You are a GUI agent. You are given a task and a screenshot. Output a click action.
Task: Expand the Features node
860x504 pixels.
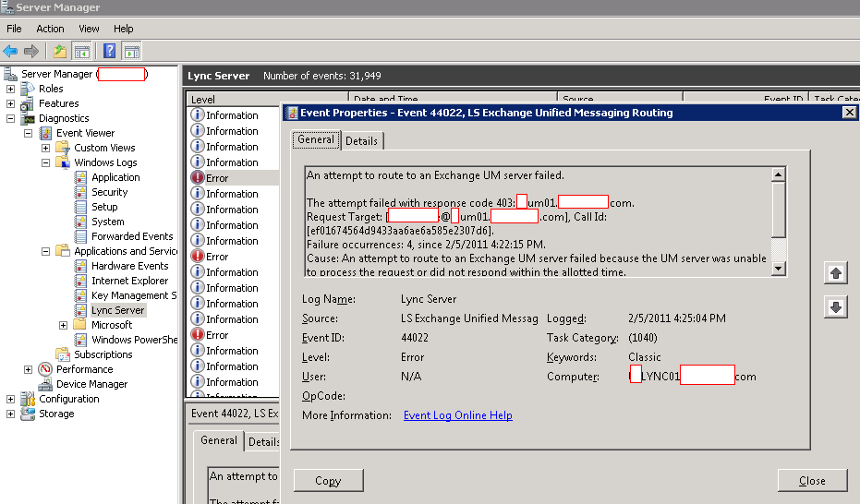point(10,103)
